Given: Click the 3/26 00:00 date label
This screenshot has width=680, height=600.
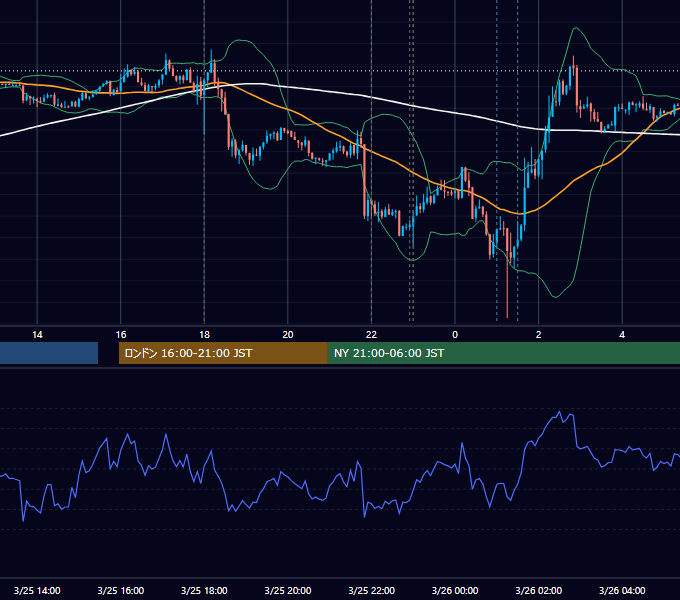Looking at the screenshot, I should [x=455, y=590].
